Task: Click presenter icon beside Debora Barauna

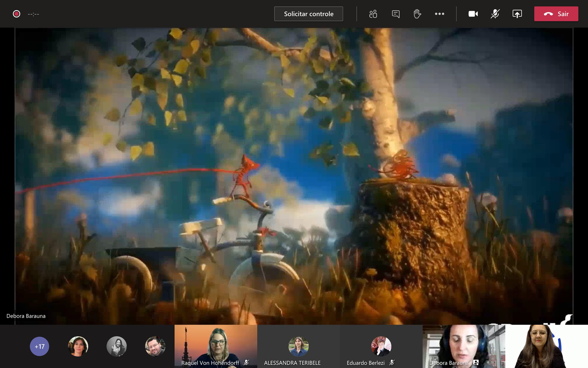Action: pyautogui.click(x=476, y=363)
